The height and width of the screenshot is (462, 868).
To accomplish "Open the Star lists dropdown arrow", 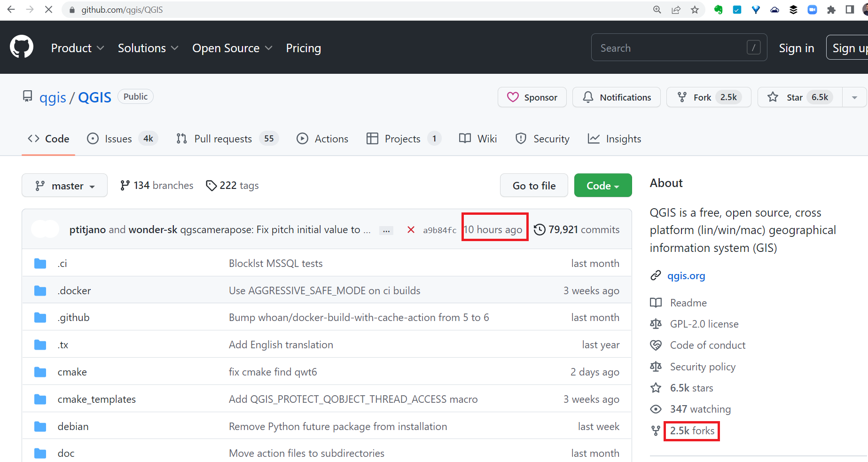I will (x=854, y=97).
